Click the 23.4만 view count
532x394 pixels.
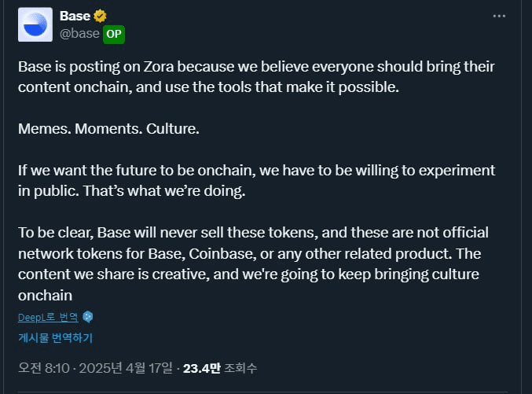point(202,368)
